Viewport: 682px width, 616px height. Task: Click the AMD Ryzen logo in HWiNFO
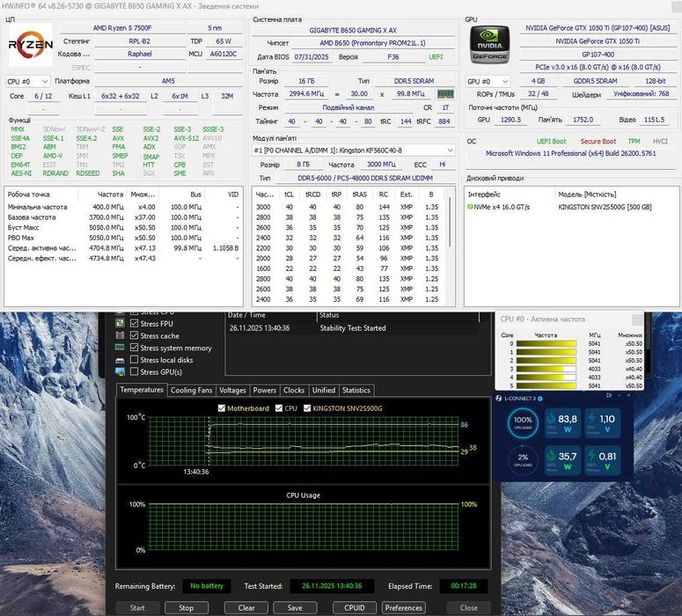31,44
